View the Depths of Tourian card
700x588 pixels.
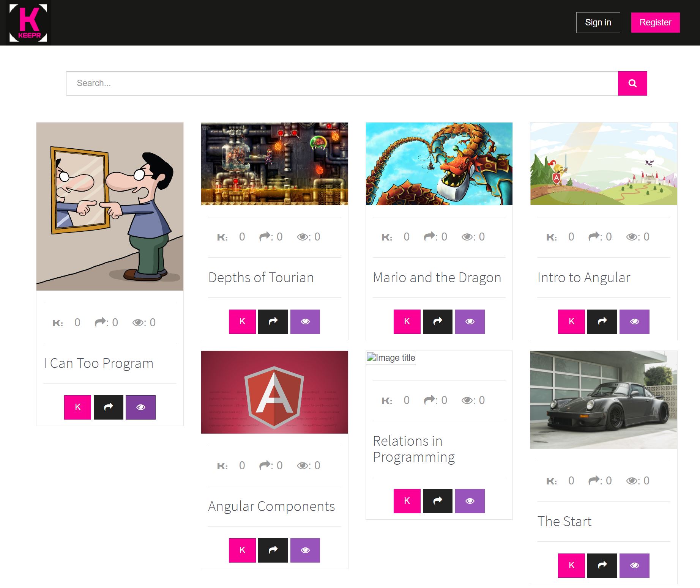point(305,322)
